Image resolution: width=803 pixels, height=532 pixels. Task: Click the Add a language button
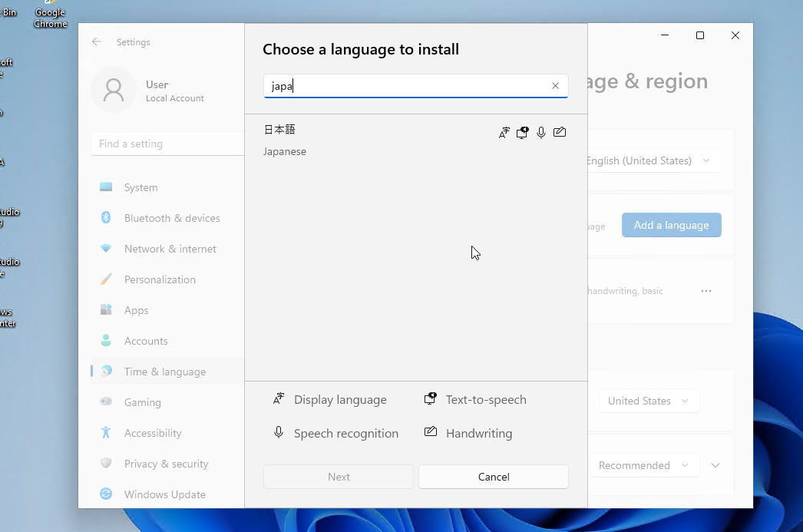[671, 225]
